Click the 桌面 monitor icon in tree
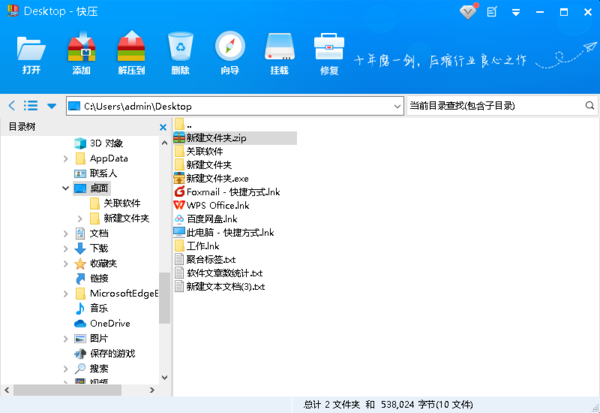The height and width of the screenshot is (413, 600). coord(80,188)
